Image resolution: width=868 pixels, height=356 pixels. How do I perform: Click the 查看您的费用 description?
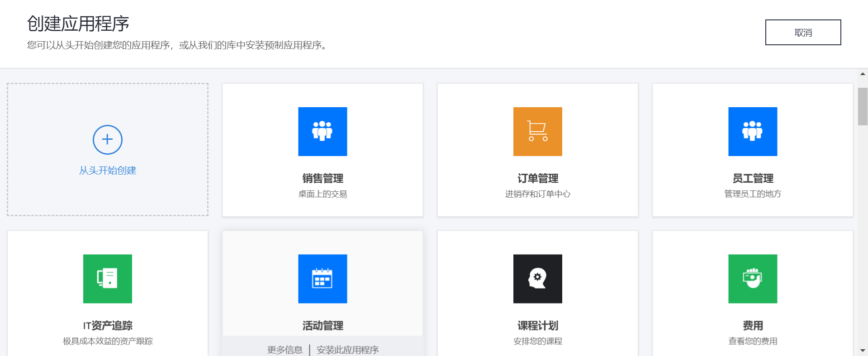click(x=753, y=341)
